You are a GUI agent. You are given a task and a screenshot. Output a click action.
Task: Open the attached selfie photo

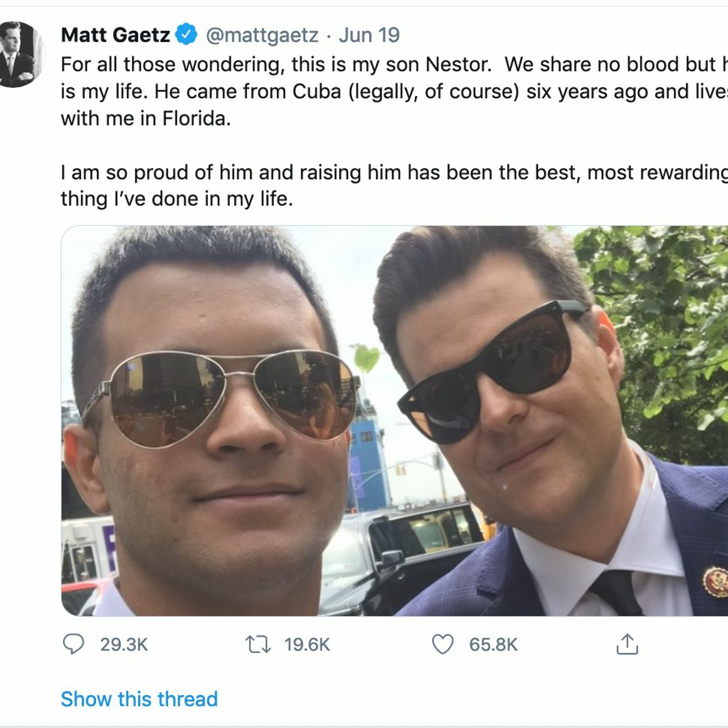pos(394,420)
